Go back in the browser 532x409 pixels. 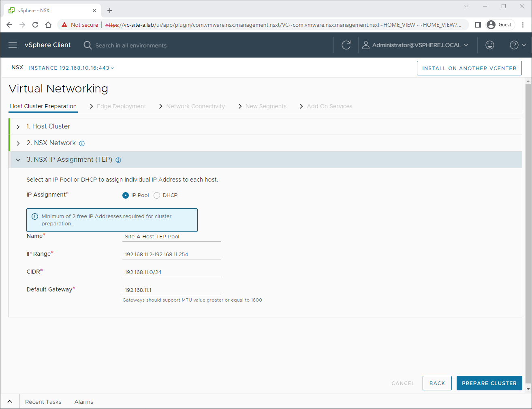pos(9,25)
